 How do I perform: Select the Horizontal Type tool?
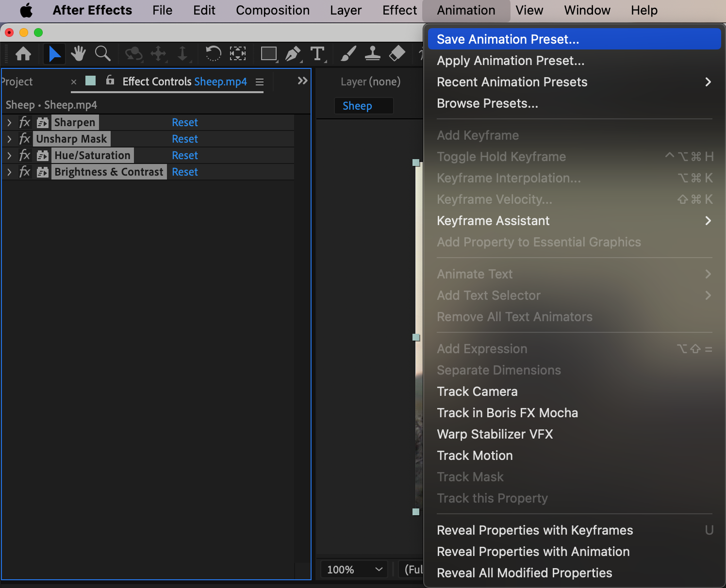tap(317, 53)
